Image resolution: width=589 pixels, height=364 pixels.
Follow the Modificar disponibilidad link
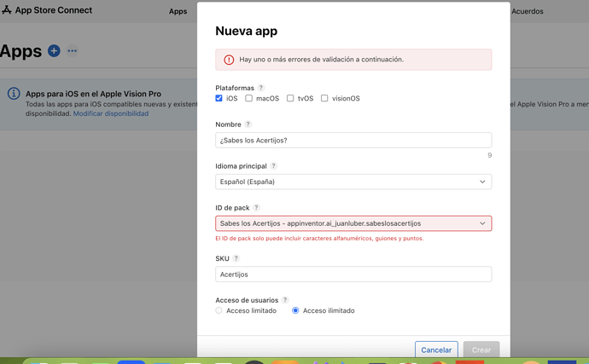[110, 113]
